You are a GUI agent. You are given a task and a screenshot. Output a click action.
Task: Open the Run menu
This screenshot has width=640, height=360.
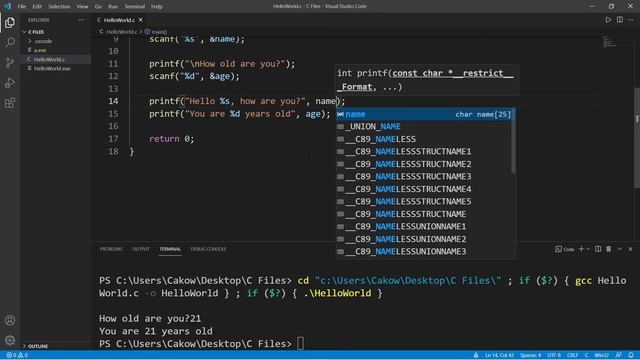[x=113, y=7]
